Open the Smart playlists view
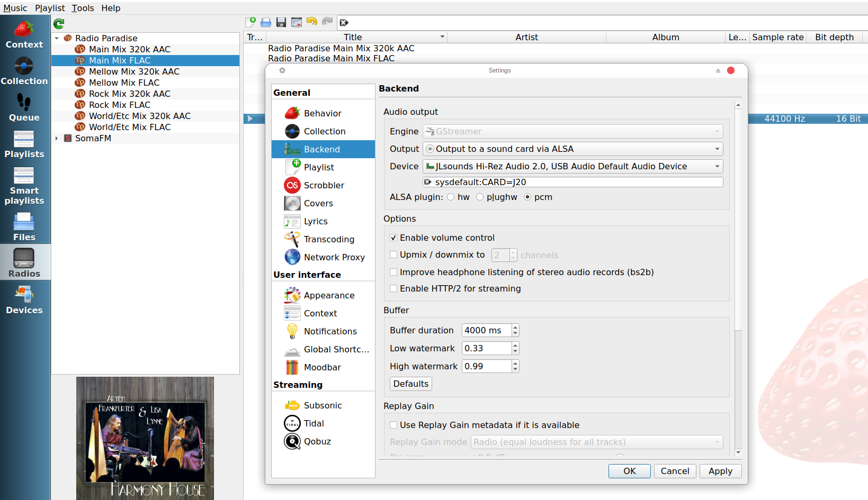The width and height of the screenshot is (868, 500). pyautogui.click(x=24, y=185)
